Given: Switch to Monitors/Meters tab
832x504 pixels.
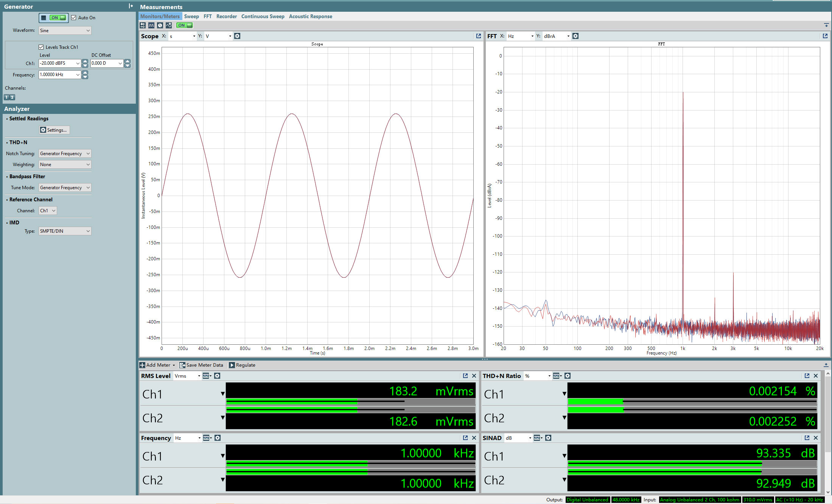Looking at the screenshot, I should coord(160,16).
